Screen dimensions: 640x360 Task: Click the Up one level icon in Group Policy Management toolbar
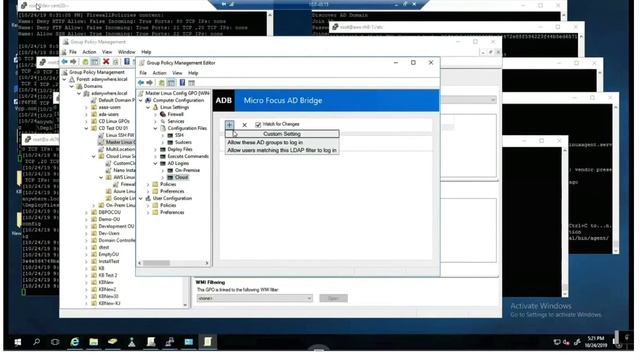(x=85, y=62)
